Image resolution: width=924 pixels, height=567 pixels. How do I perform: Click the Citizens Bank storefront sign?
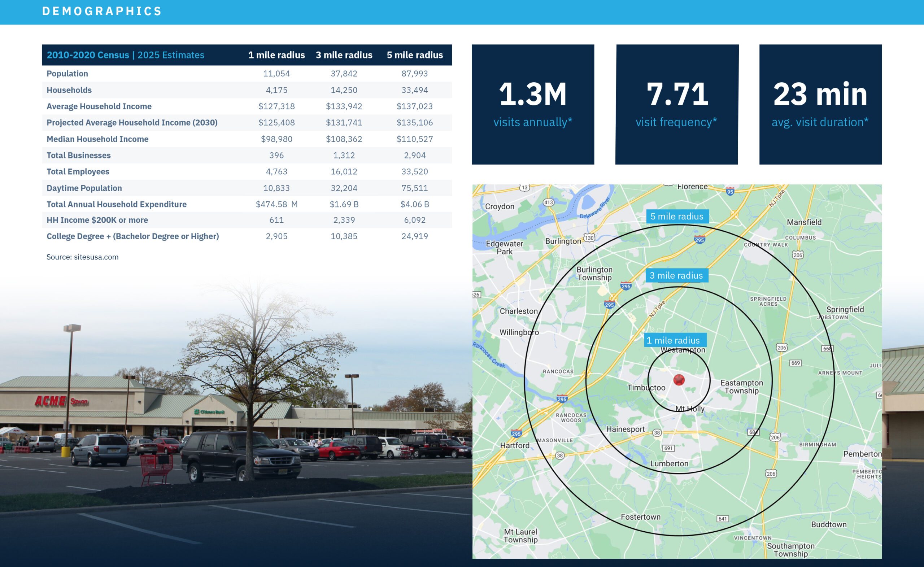[x=210, y=412]
